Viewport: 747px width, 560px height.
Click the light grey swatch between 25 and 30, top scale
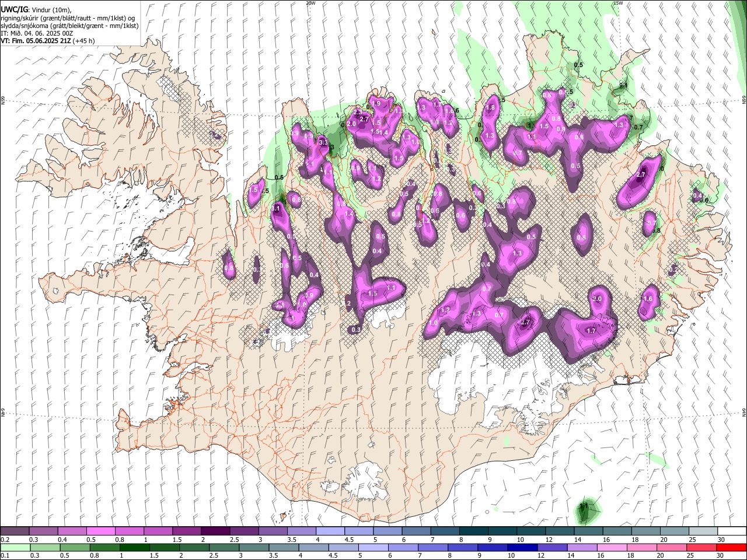click(703, 531)
